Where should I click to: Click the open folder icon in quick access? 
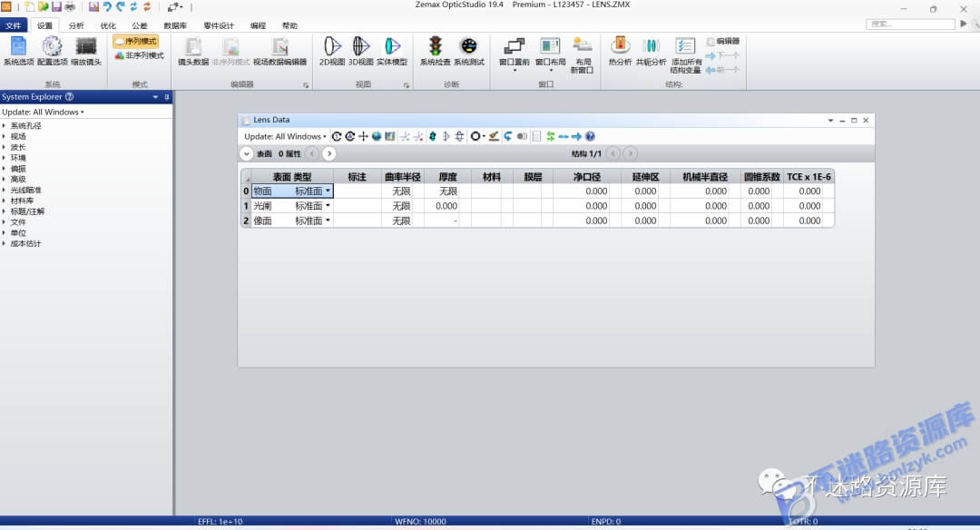43,7
